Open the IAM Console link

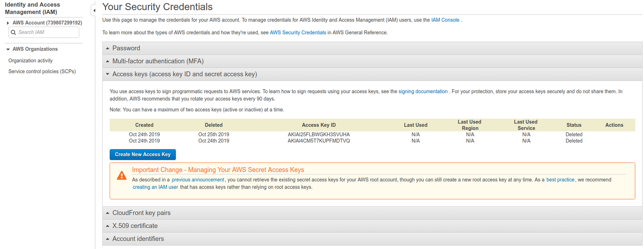[x=445, y=20]
